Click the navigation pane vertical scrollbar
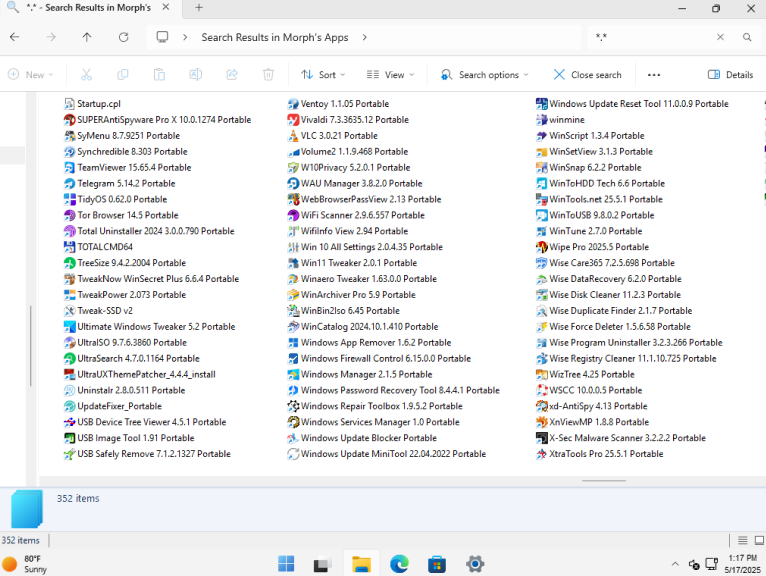 [31, 346]
